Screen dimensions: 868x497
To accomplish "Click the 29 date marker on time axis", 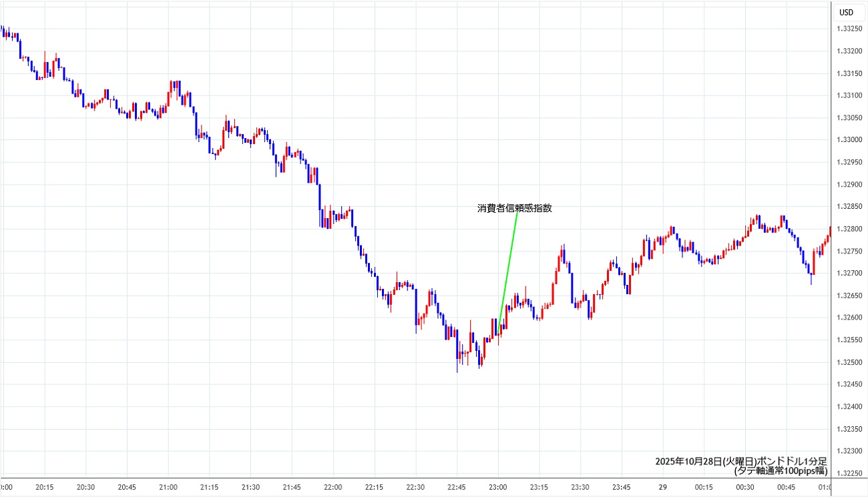I will pyautogui.click(x=663, y=487).
